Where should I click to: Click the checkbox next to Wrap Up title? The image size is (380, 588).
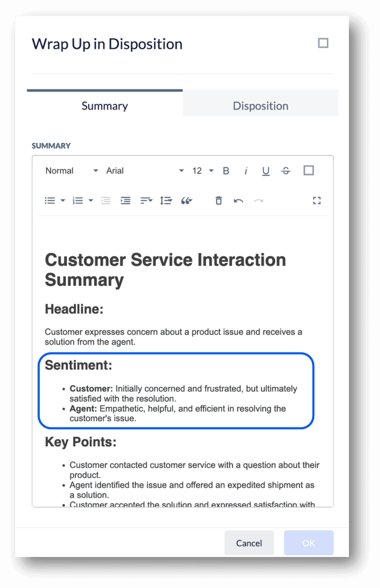(x=323, y=43)
